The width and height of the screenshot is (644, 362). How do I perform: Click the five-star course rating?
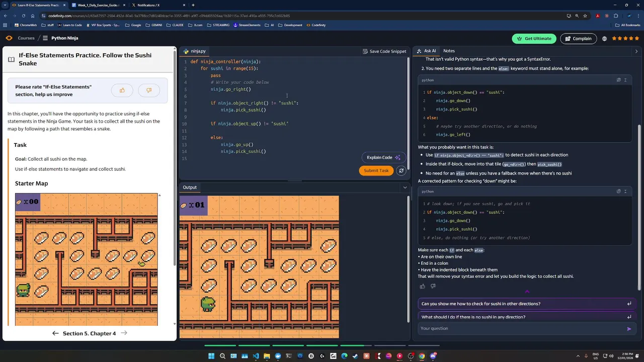click(625, 39)
